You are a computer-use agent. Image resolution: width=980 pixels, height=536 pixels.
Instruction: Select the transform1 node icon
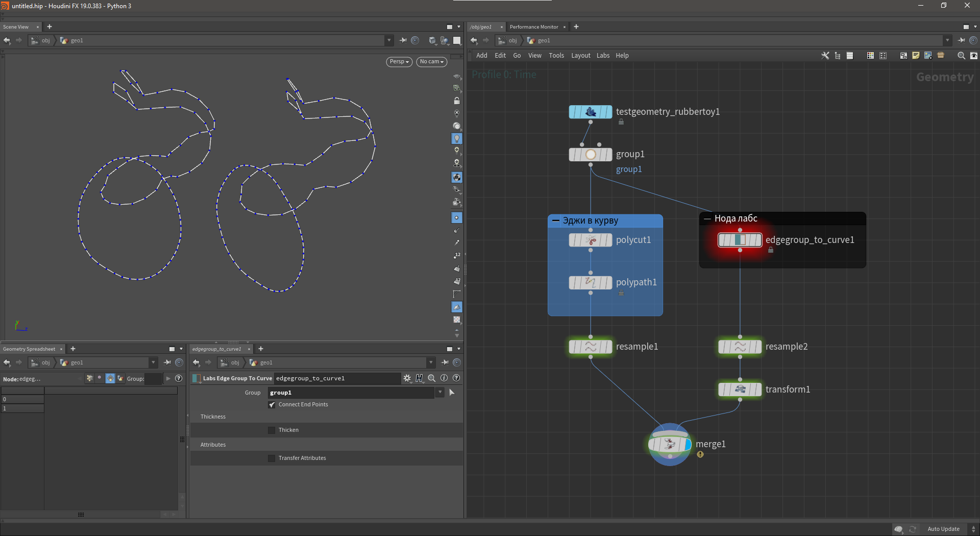click(740, 389)
